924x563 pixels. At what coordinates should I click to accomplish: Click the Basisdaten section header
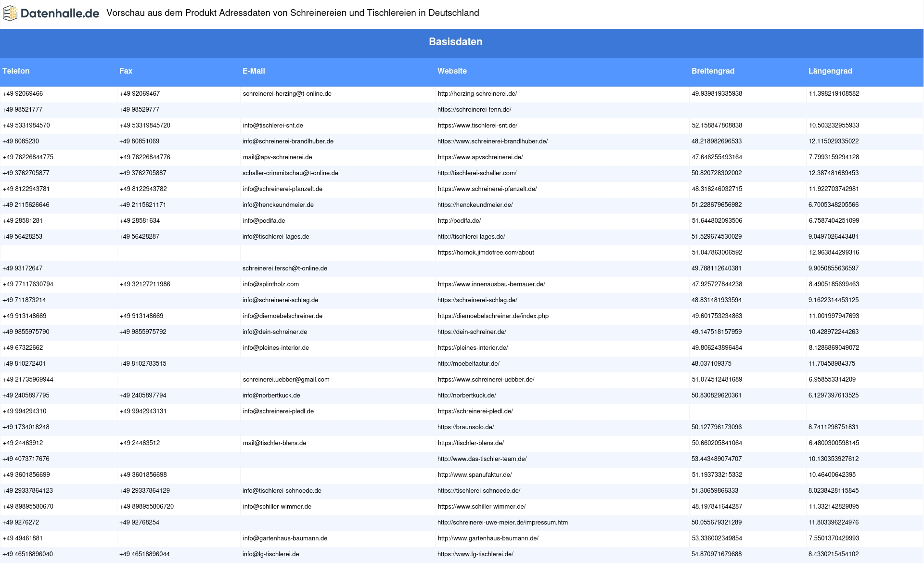[x=456, y=42]
